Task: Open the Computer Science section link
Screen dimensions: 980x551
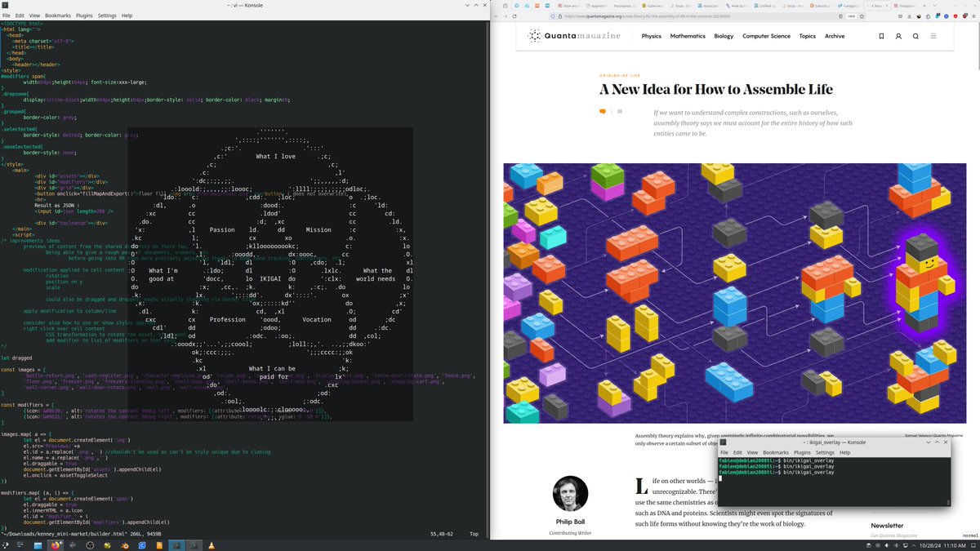Action: point(766,36)
